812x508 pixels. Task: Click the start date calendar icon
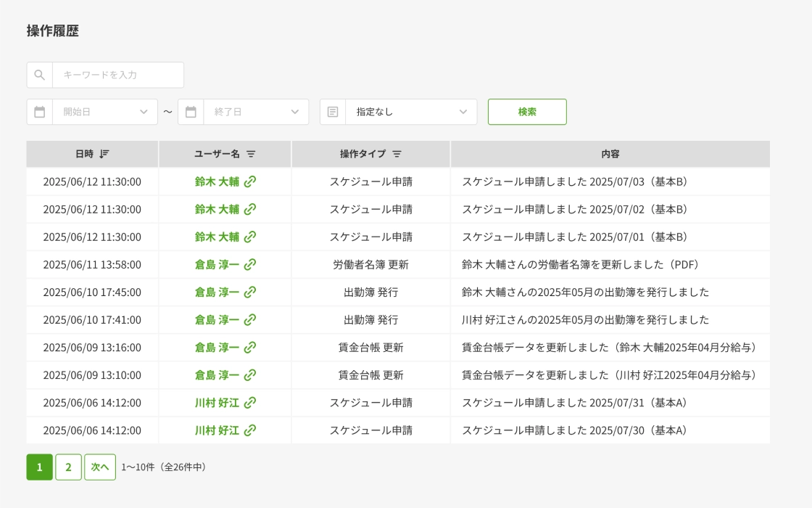click(x=40, y=112)
